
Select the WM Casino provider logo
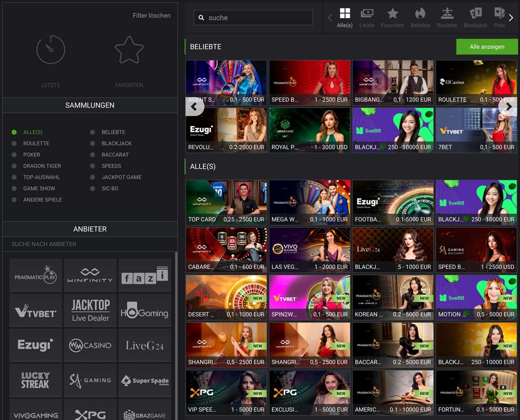tap(90, 346)
